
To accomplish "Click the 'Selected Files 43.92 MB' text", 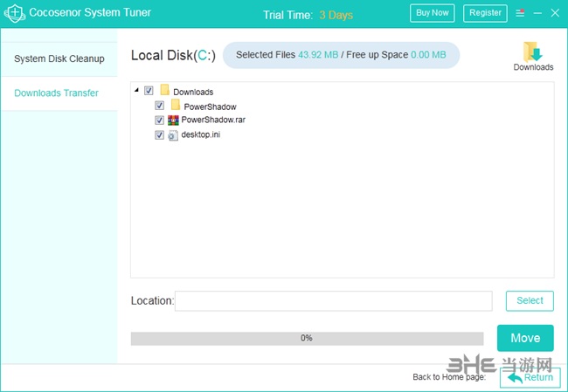I will coord(287,55).
